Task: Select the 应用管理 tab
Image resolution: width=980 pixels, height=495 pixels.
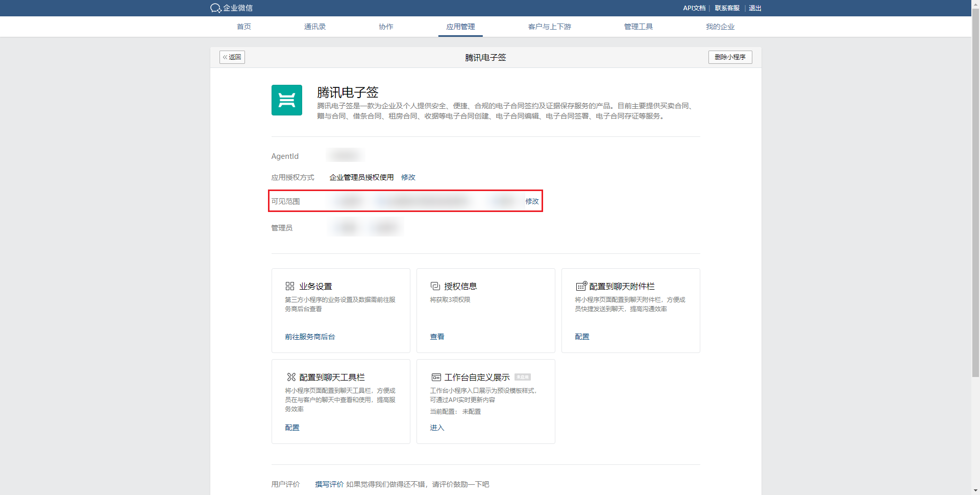Action: click(460, 27)
